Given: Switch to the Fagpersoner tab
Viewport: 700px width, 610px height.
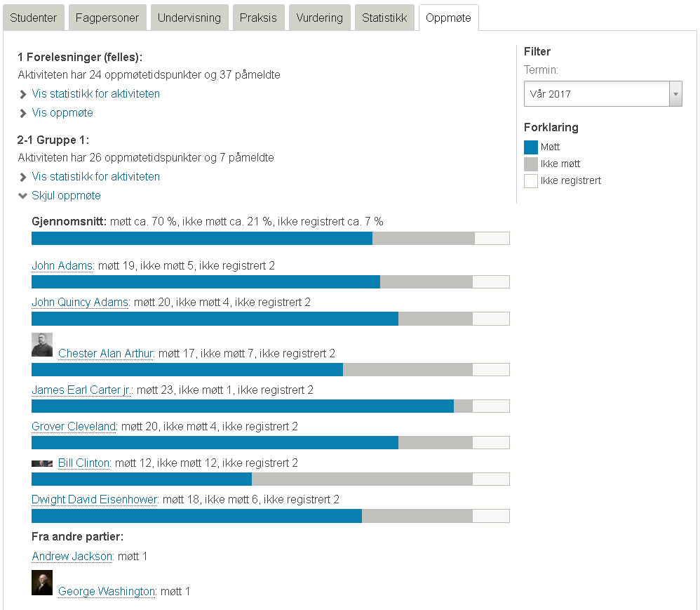Looking at the screenshot, I should [107, 18].
